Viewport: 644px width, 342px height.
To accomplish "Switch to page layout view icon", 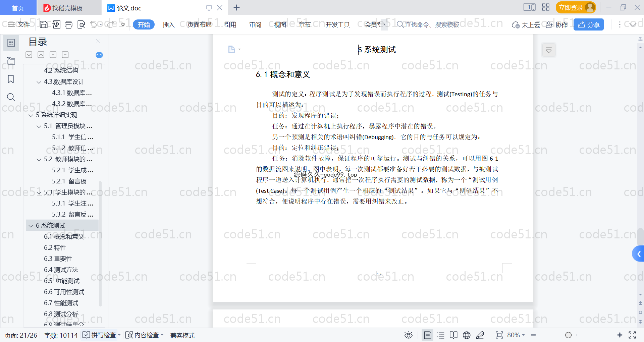I will [x=428, y=335].
